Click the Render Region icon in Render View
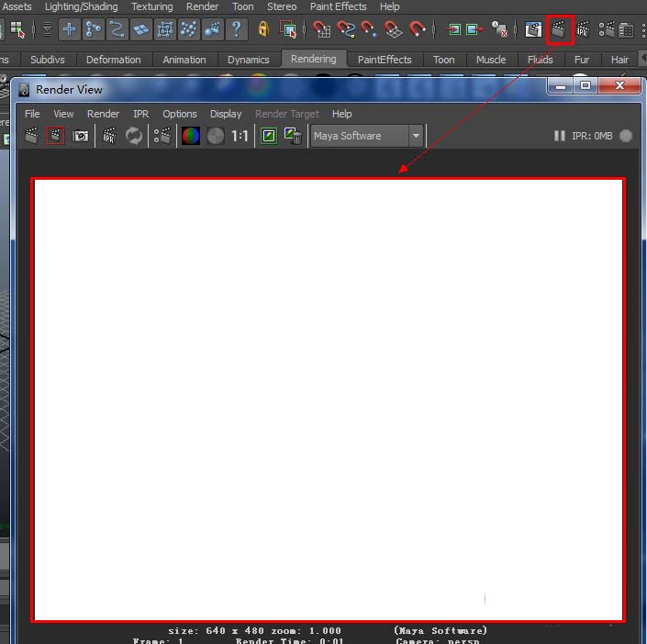Screen dimensions: 647x644 click(56, 136)
